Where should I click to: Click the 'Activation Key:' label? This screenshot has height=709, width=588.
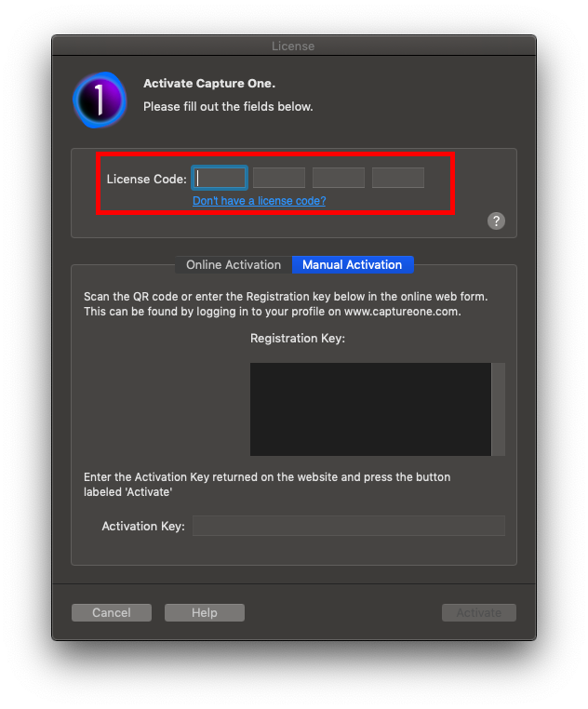pos(143,527)
